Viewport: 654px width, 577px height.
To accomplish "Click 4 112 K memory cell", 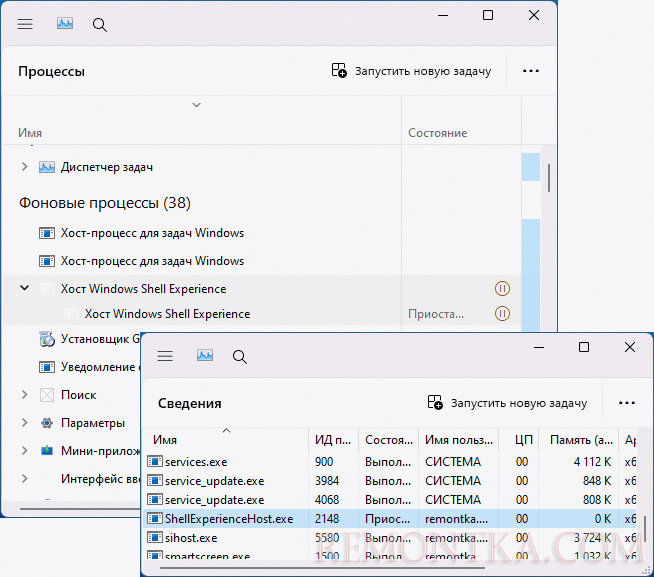I will tap(592, 462).
